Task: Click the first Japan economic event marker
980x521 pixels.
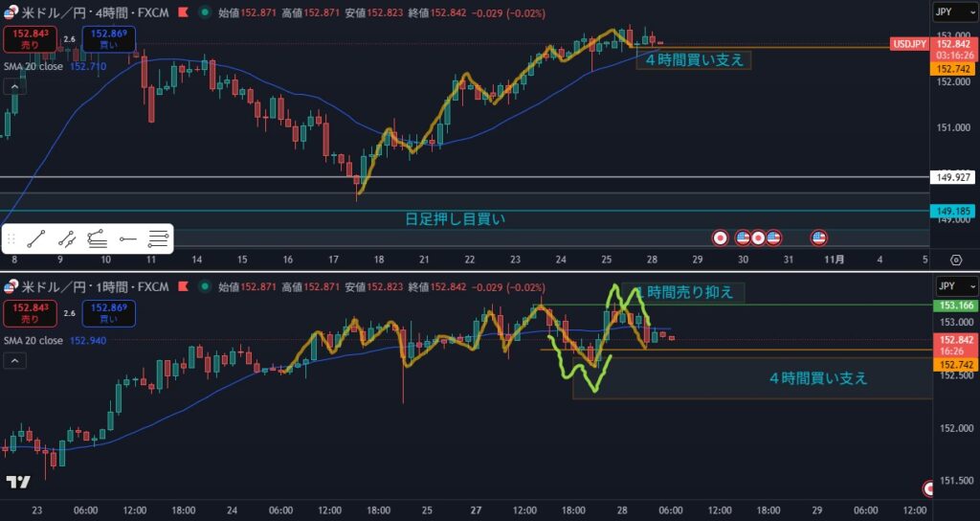Action: pos(721,237)
